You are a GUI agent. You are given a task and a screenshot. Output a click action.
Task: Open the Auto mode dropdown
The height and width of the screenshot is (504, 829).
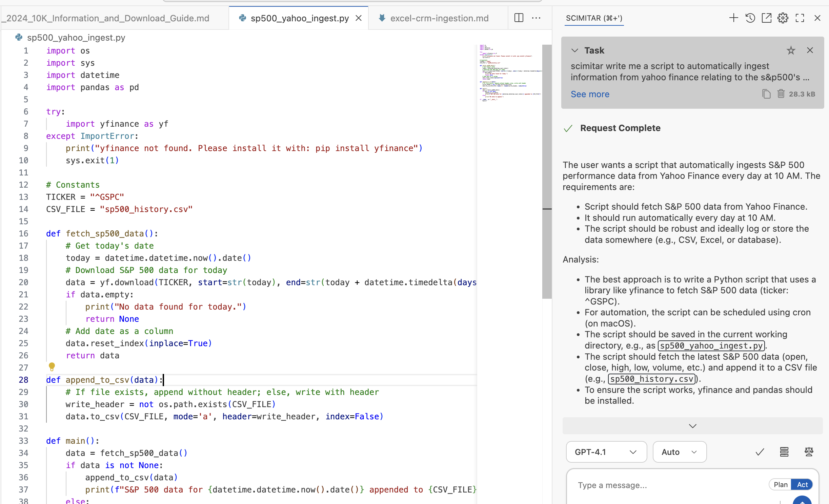[x=680, y=452]
